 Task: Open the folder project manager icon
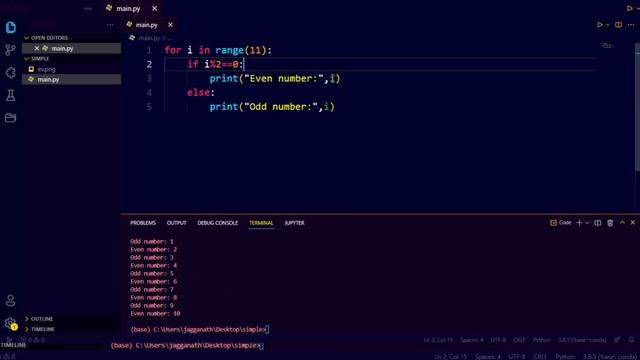tap(11, 118)
